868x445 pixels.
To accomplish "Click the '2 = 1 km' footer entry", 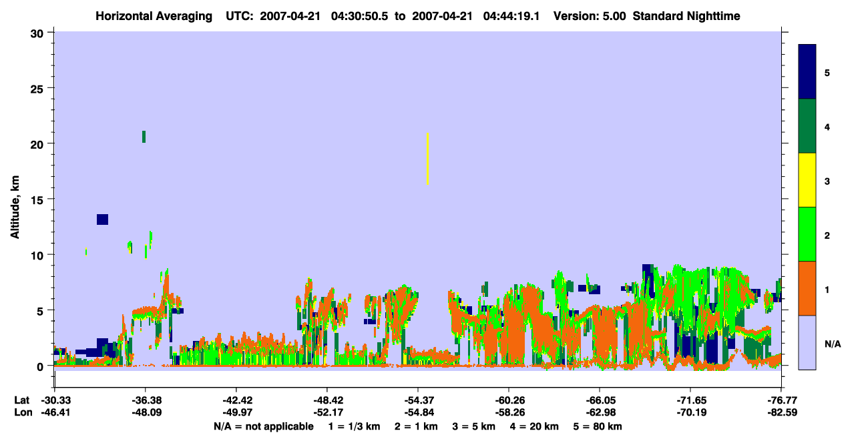I will [x=416, y=426].
